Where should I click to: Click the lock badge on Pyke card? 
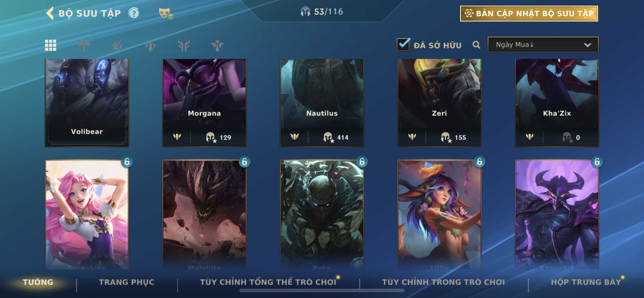362,162
